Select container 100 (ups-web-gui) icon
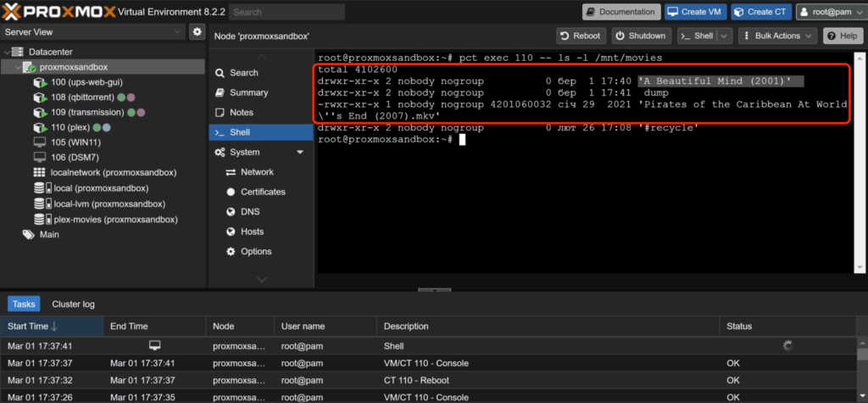 click(x=39, y=82)
